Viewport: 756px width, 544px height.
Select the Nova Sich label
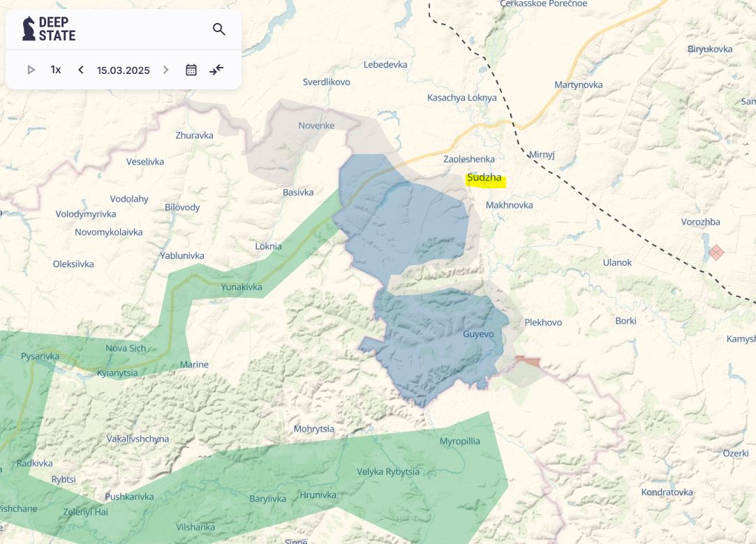click(x=126, y=348)
